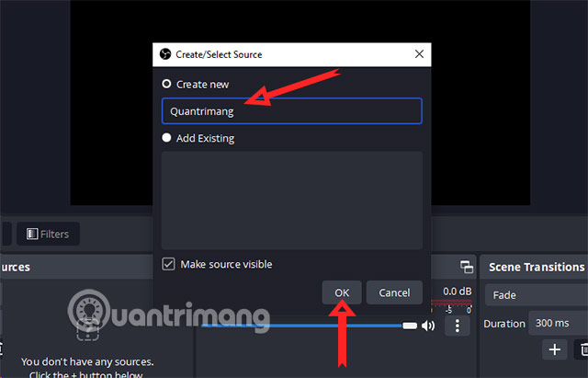Close the Create/Select Source dialog with X
The width and height of the screenshot is (588, 378).
419,54
